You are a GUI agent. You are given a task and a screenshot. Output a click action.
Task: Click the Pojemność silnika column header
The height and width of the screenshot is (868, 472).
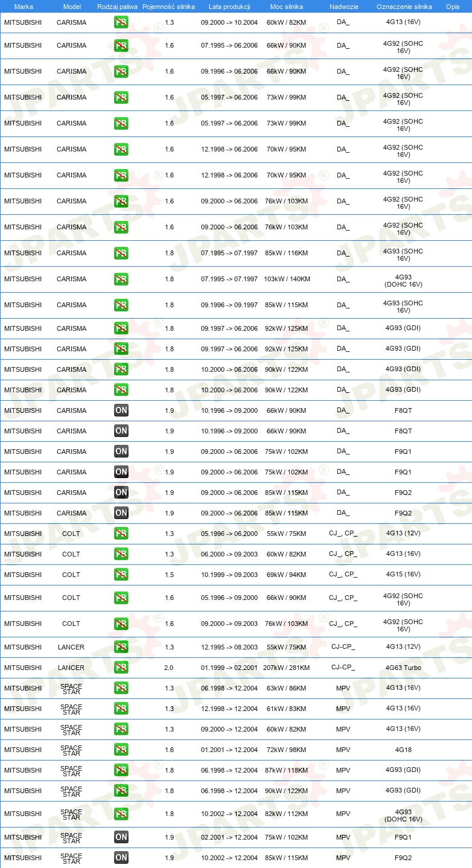click(x=168, y=7)
